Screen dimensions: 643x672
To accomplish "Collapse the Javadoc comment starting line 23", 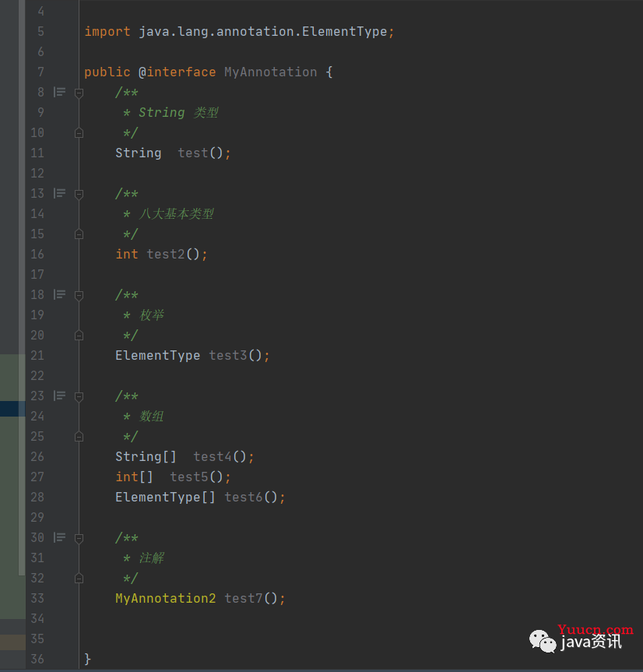I will [x=79, y=397].
